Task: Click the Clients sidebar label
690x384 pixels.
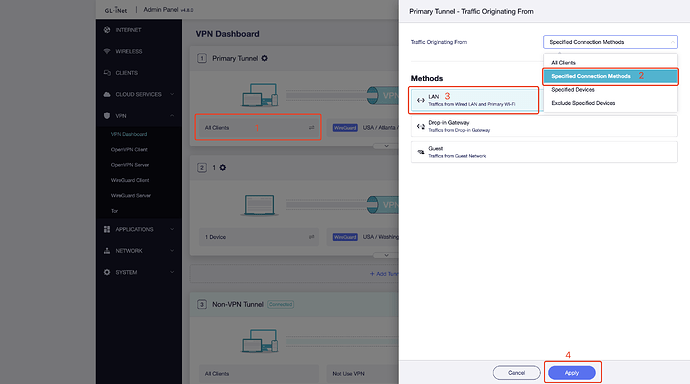Action: 126,73
